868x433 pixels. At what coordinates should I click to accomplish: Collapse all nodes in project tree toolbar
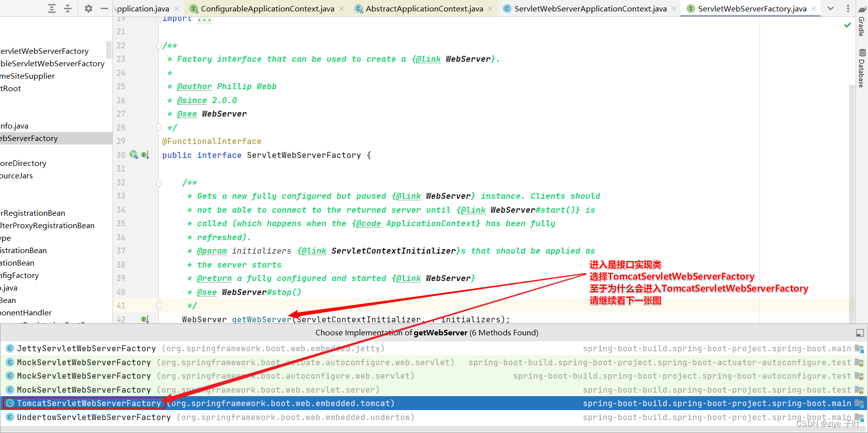click(68, 8)
